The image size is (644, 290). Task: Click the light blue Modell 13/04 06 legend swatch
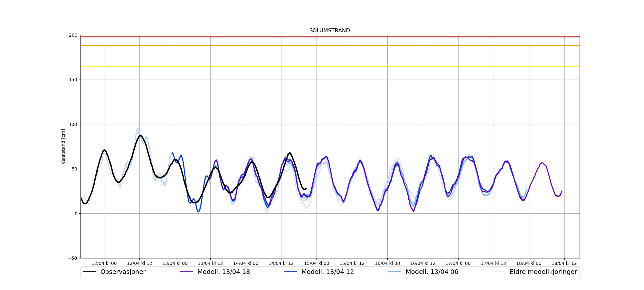pyautogui.click(x=394, y=272)
